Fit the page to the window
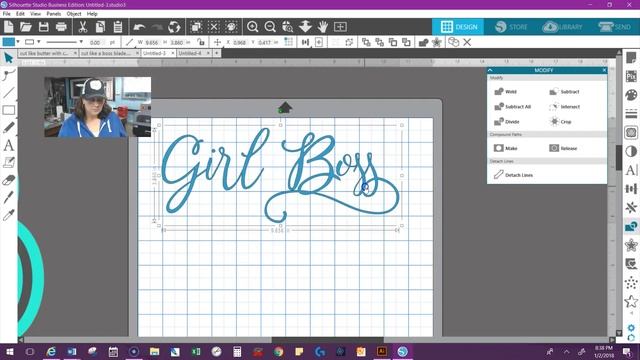 coord(340,27)
